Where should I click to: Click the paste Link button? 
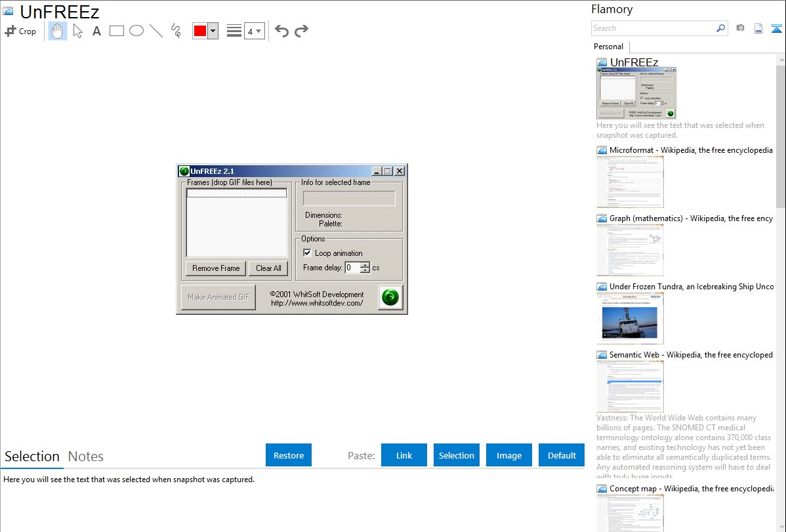tap(404, 455)
